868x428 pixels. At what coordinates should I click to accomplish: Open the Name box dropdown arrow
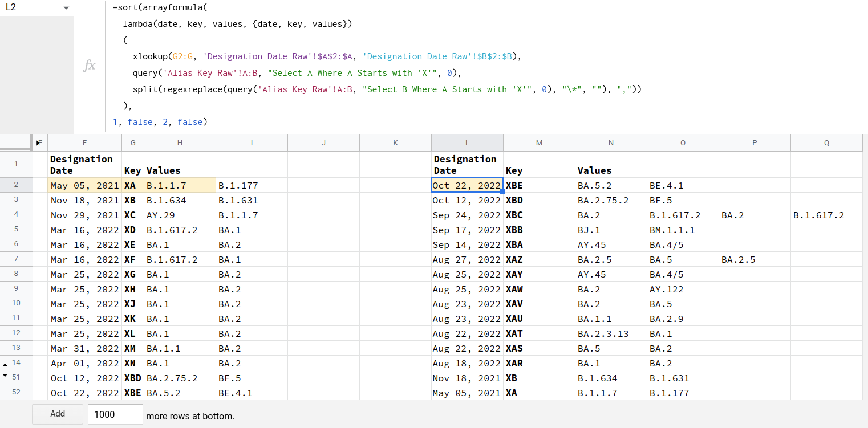[66, 8]
